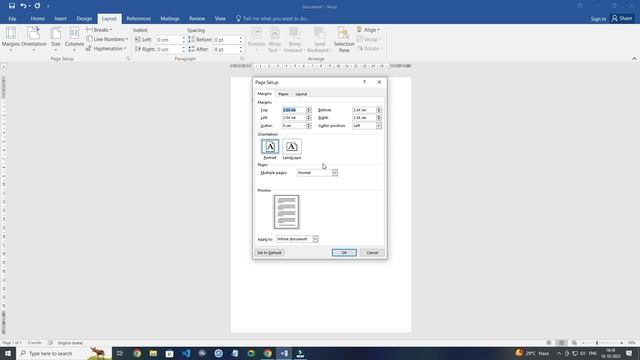Screen dimensions: 640x360
Task: Open the notification center on the taskbar
Action: [629, 353]
